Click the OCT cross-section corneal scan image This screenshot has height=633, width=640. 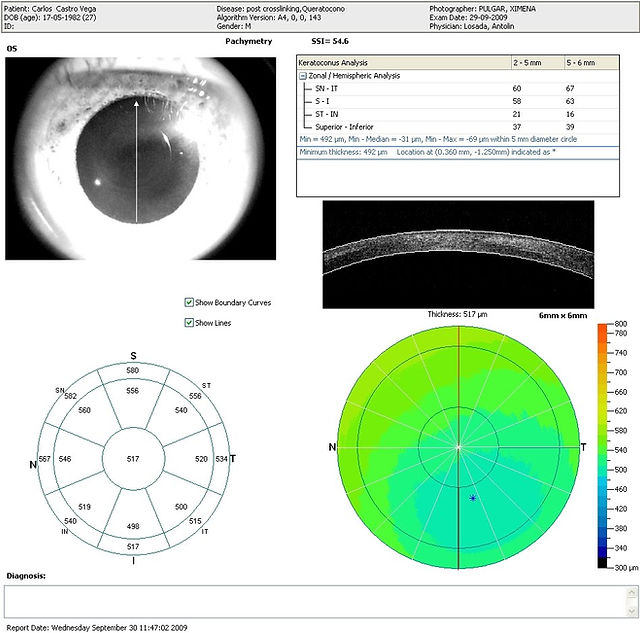pos(458,254)
